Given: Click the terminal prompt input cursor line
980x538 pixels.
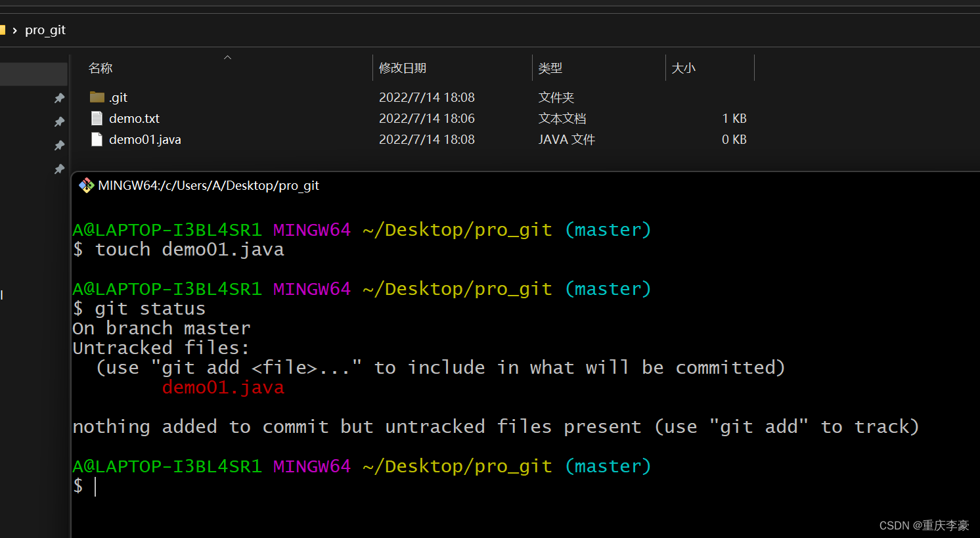Looking at the screenshot, I should (85, 486).
